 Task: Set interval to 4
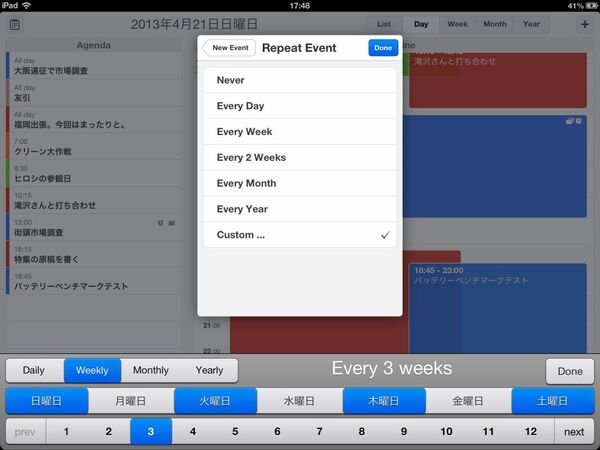193,432
